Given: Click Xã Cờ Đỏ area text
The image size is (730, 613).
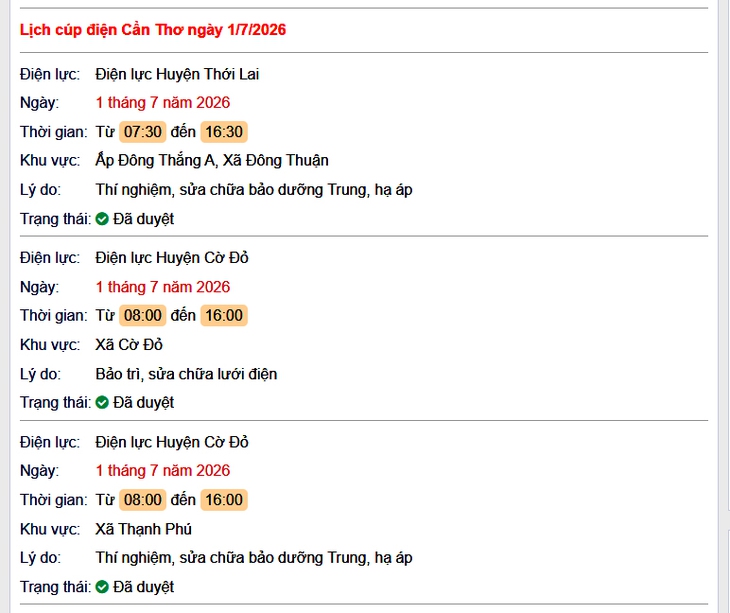Looking at the screenshot, I should pos(129,345).
